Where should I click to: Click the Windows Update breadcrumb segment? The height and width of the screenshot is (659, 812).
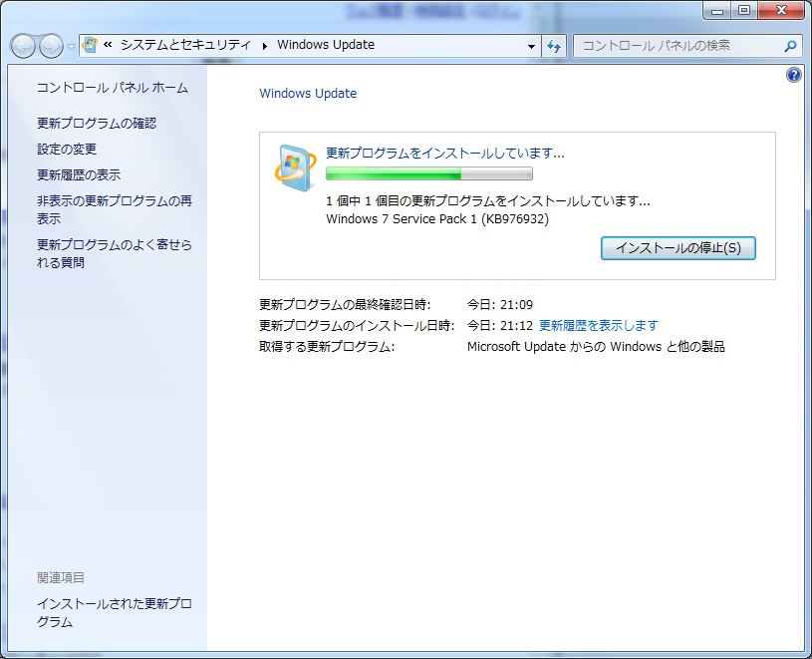point(326,45)
